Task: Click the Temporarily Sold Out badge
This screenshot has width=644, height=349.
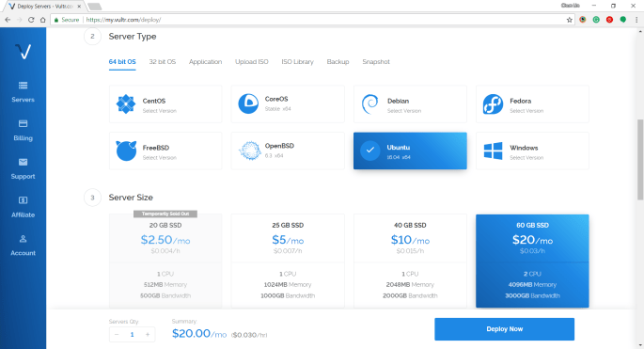Action: (165, 214)
